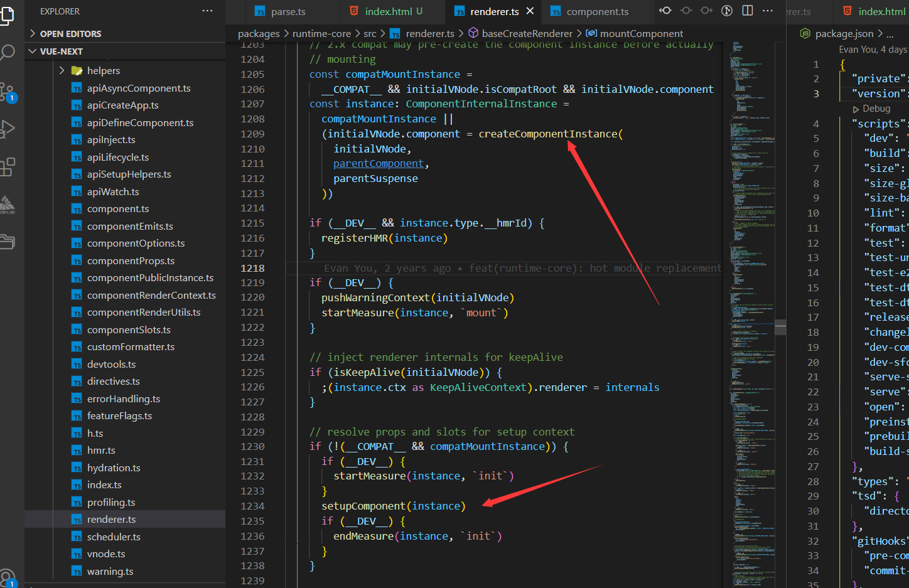Toggle the file git blame branch circle icon
The image size is (909, 588).
(x=727, y=11)
